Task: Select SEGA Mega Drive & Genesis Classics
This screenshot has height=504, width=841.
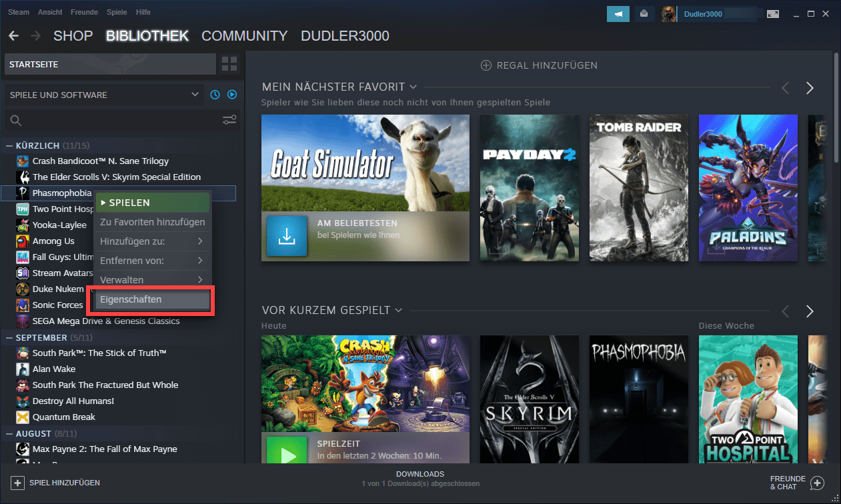Action: pos(106,321)
